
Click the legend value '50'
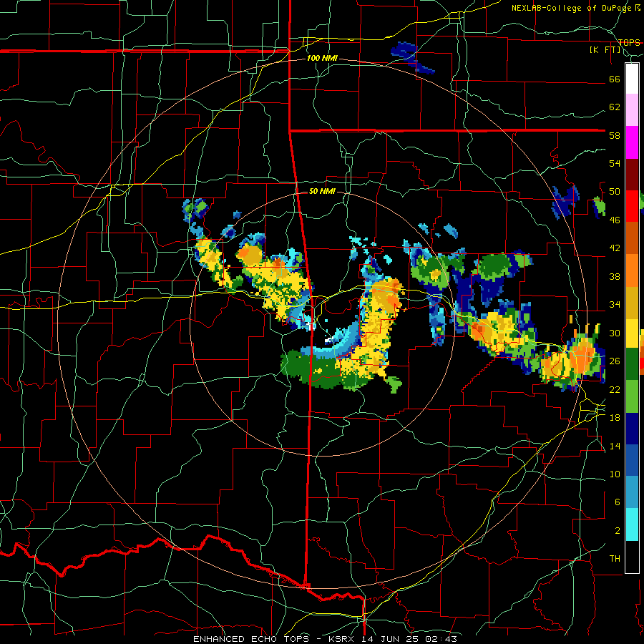pyautogui.click(x=615, y=192)
